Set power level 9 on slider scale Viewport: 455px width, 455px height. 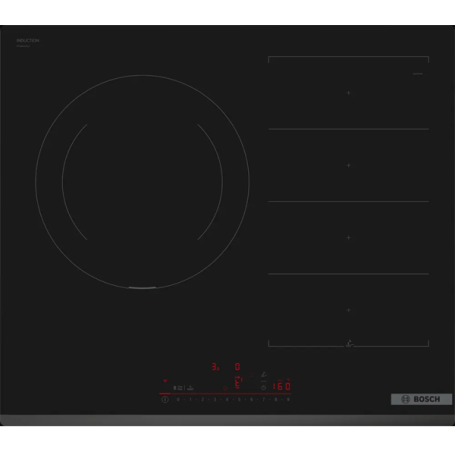click(288, 399)
